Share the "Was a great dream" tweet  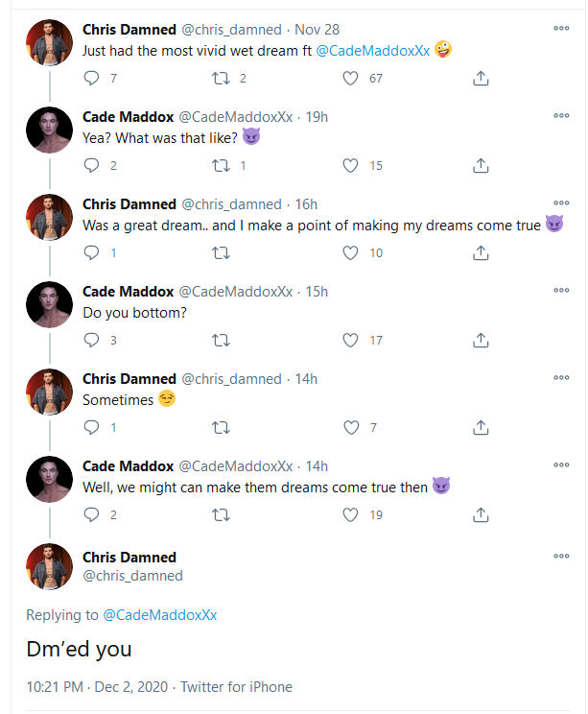coord(482,253)
